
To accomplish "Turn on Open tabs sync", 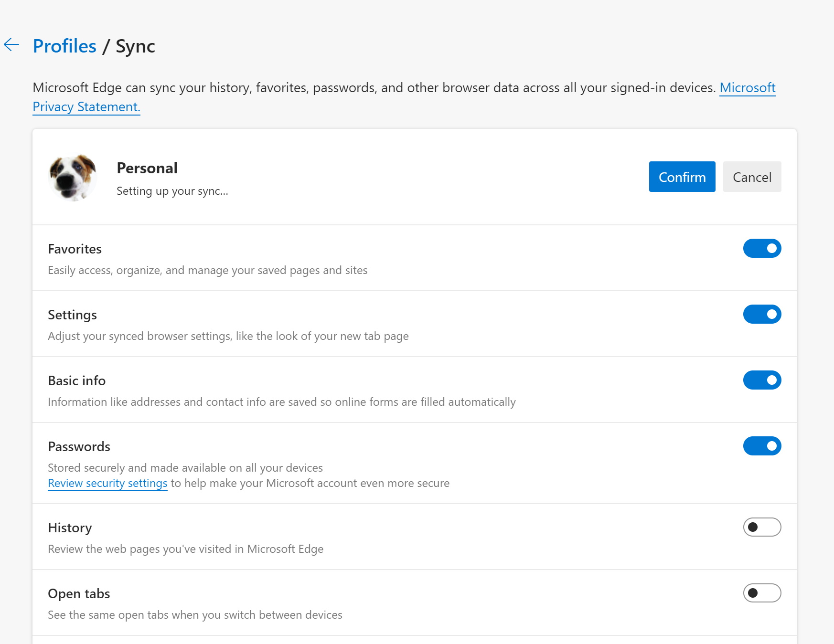I will pyautogui.click(x=762, y=593).
